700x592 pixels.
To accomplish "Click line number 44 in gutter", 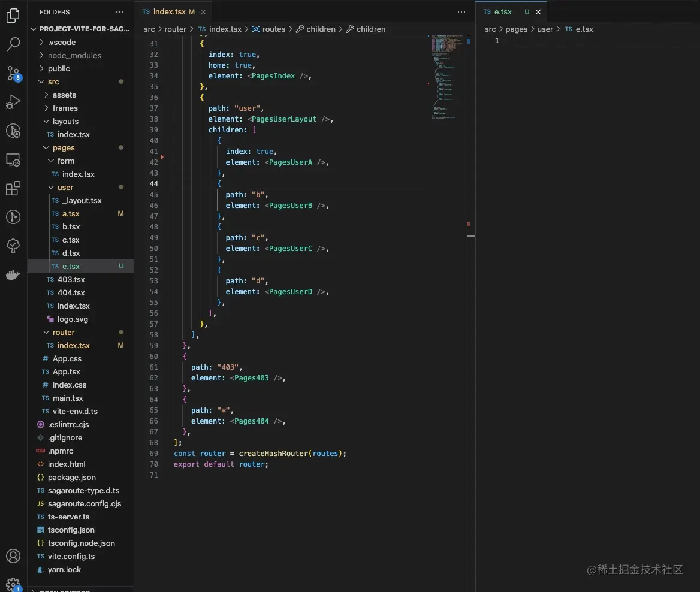I will [153, 184].
